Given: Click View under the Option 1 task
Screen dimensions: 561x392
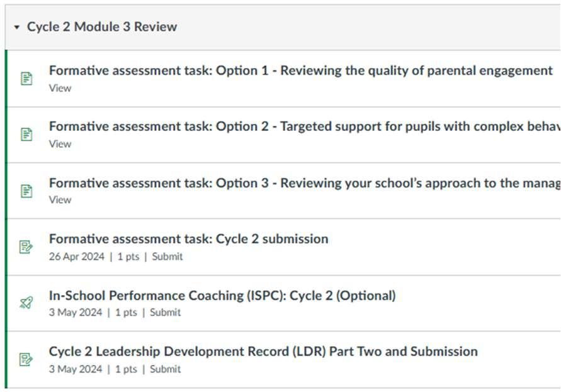Looking at the screenshot, I should coord(60,88).
